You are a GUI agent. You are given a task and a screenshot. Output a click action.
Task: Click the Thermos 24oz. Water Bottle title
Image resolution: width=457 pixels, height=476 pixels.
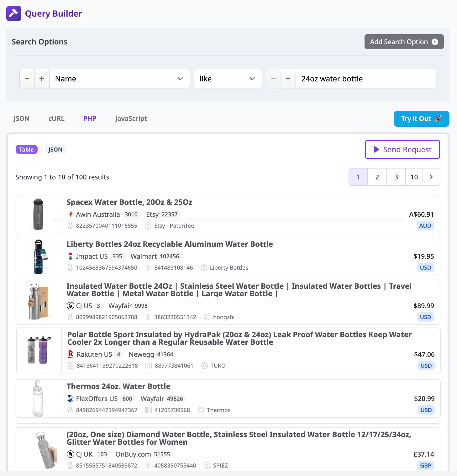(118, 386)
